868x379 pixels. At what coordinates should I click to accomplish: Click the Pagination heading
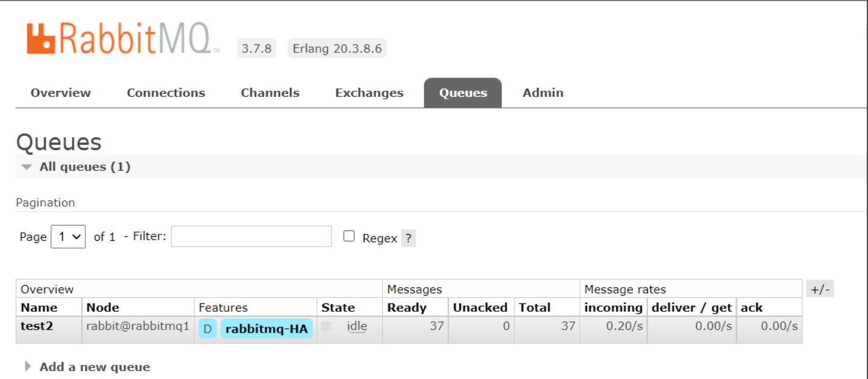coord(45,202)
